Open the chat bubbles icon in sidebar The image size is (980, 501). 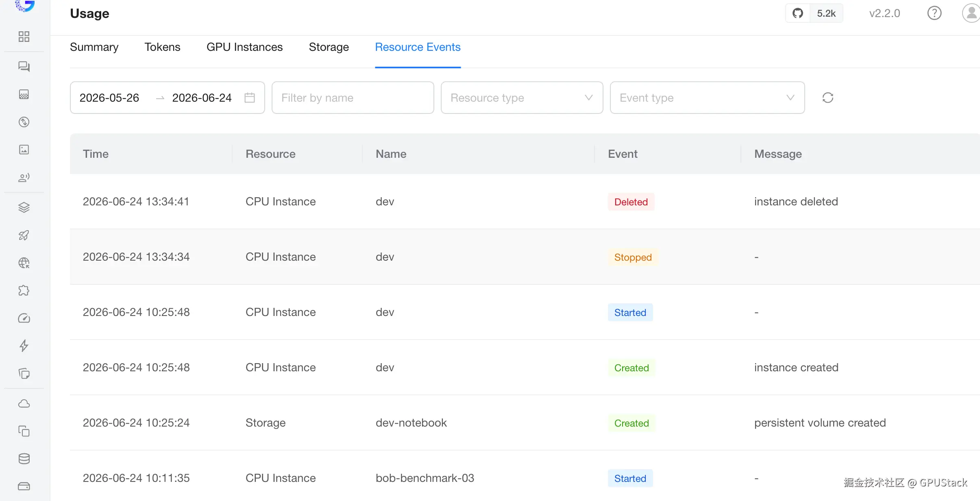24,66
